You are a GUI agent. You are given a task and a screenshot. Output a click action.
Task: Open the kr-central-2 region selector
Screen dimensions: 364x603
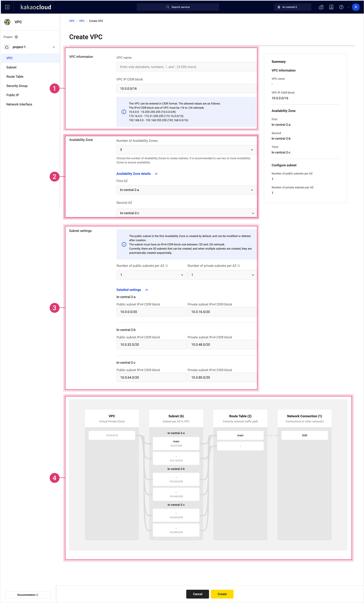pyautogui.click(x=292, y=7)
